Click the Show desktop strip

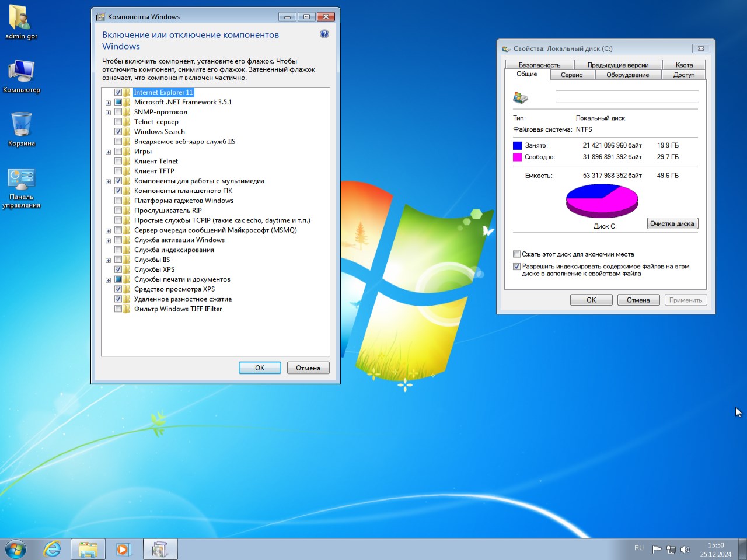tap(742, 549)
